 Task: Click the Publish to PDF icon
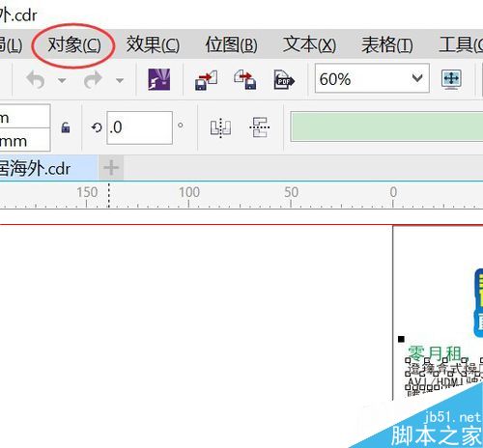[284, 79]
